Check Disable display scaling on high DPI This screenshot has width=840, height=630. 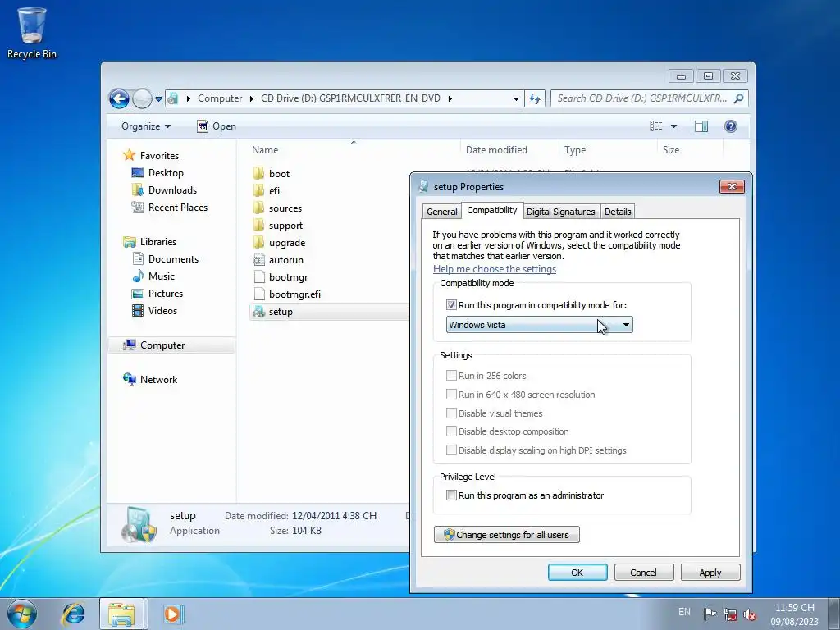[x=451, y=450]
